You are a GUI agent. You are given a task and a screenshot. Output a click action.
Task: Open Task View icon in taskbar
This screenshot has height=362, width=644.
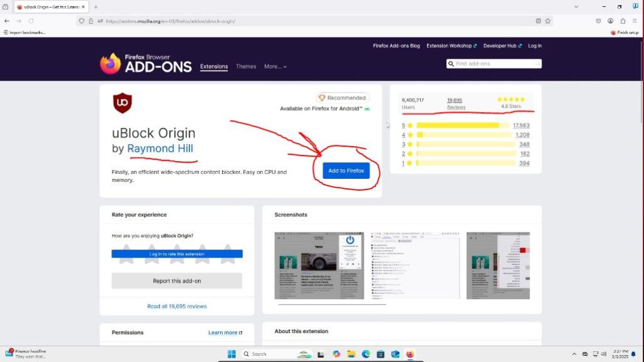point(321,354)
